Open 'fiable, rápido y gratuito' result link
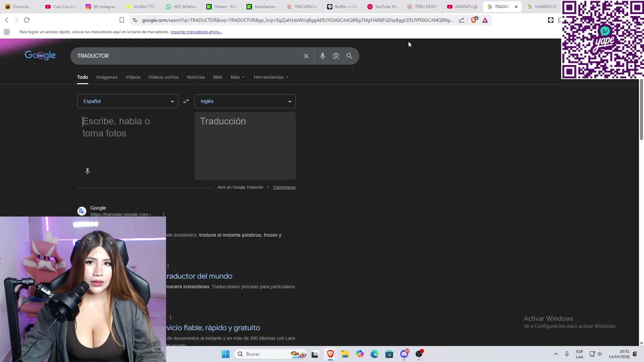 click(213, 328)
